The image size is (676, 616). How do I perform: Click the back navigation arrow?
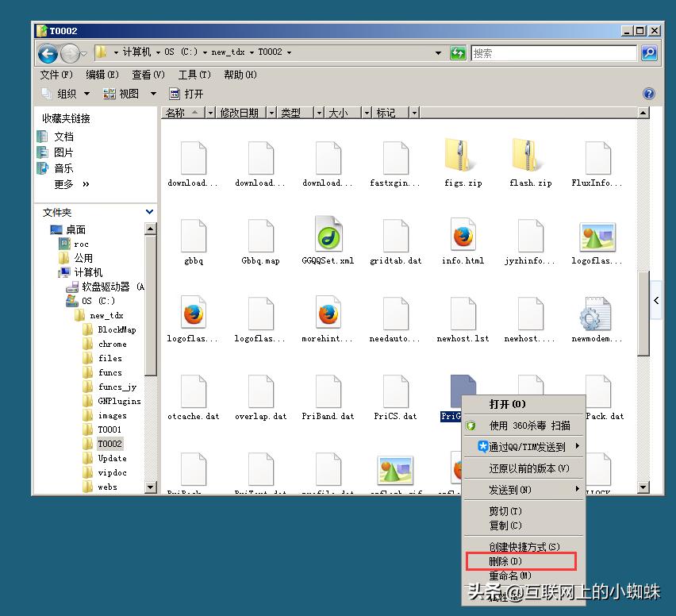tap(48, 52)
